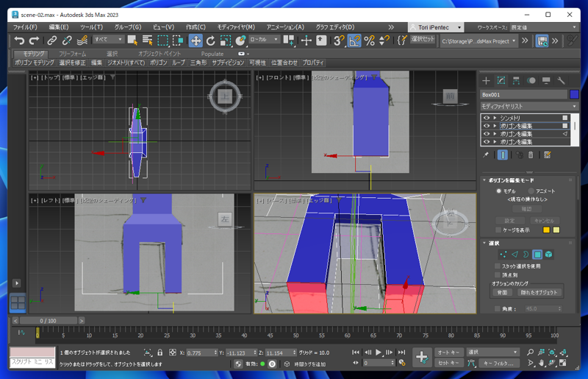Select Vertex sub-object level

503,255
